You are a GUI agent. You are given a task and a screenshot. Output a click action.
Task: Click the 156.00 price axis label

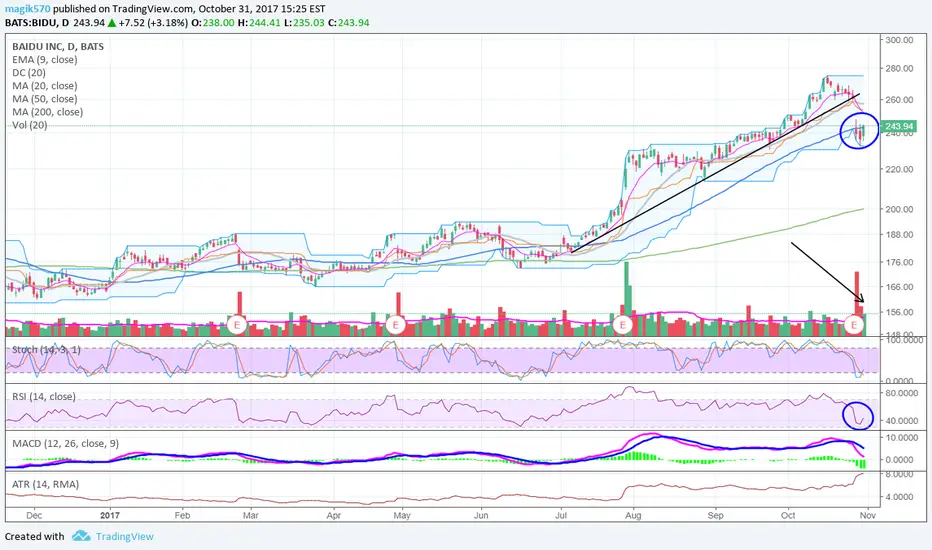coord(899,312)
